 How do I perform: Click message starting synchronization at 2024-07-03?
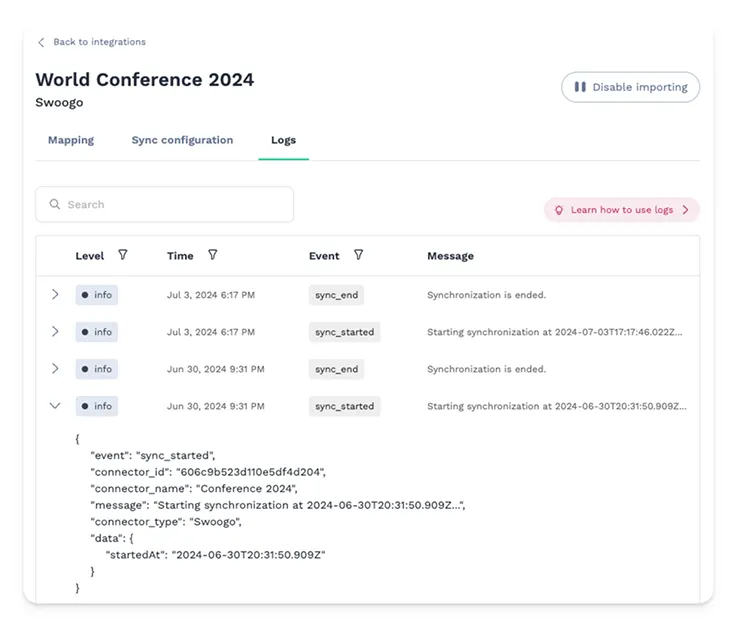(555, 332)
